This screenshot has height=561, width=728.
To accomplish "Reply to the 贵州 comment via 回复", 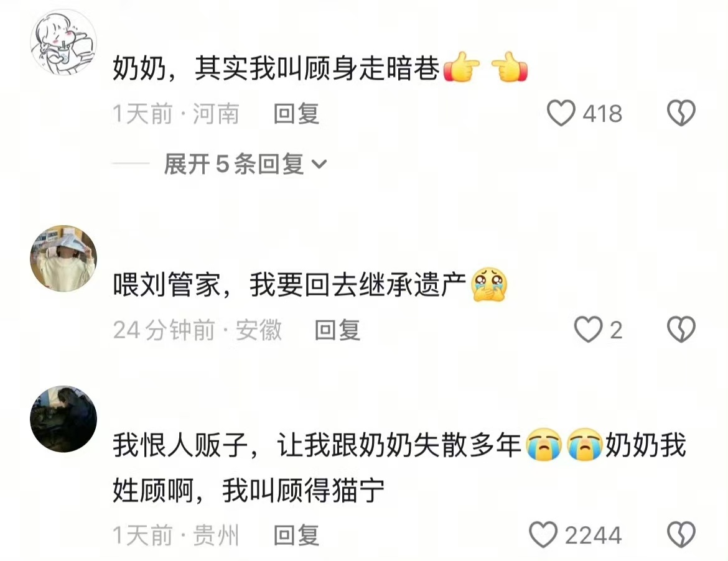I will pos(296,535).
